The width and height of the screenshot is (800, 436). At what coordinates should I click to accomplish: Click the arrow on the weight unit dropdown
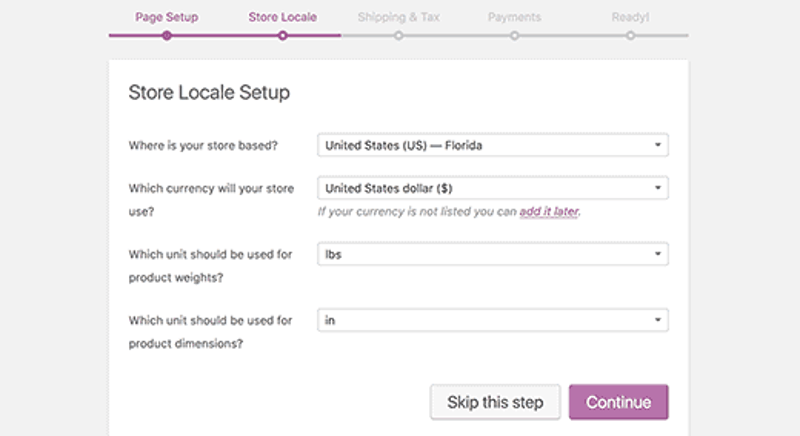(658, 253)
